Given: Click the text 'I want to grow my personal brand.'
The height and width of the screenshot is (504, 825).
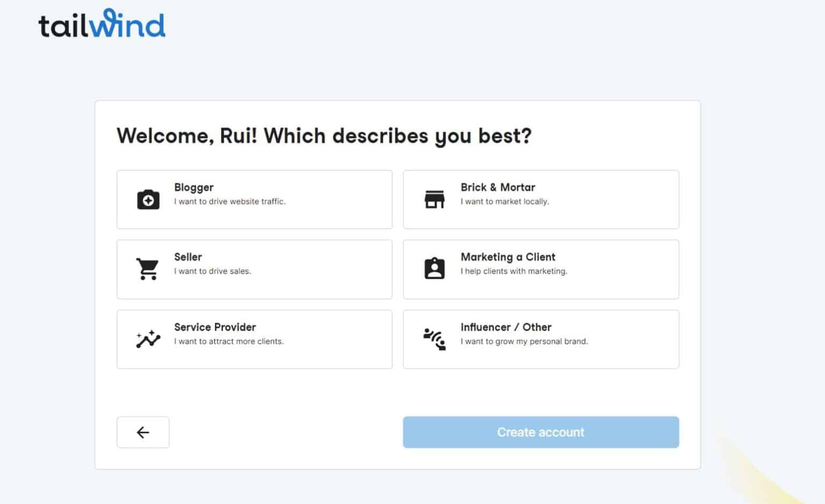Looking at the screenshot, I should [524, 341].
